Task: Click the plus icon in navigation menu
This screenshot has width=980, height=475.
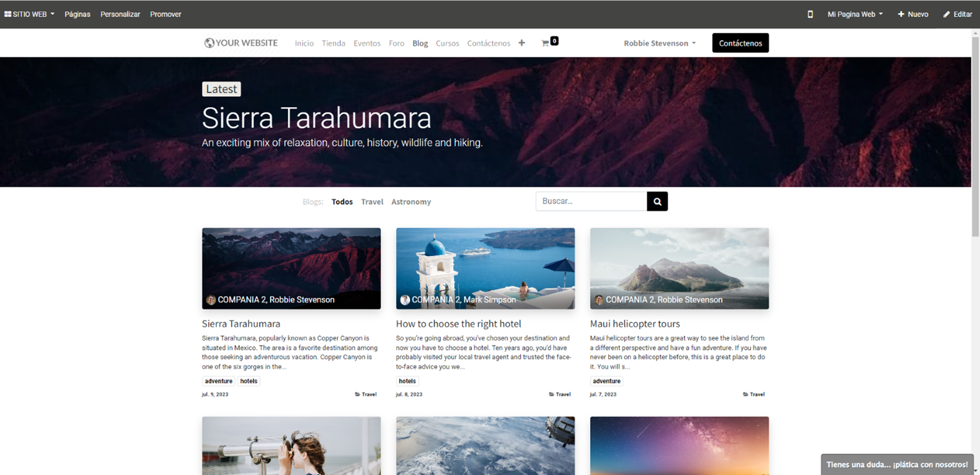Action: [x=522, y=43]
